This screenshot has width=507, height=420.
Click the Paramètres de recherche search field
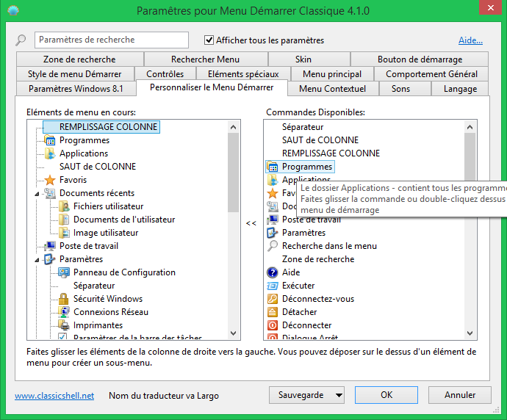pyautogui.click(x=110, y=40)
